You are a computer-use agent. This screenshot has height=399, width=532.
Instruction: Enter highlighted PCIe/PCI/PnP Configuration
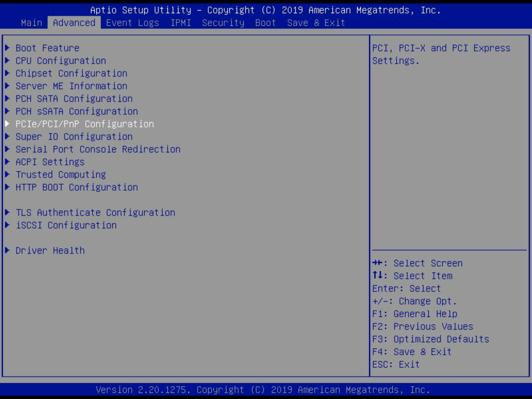85,124
